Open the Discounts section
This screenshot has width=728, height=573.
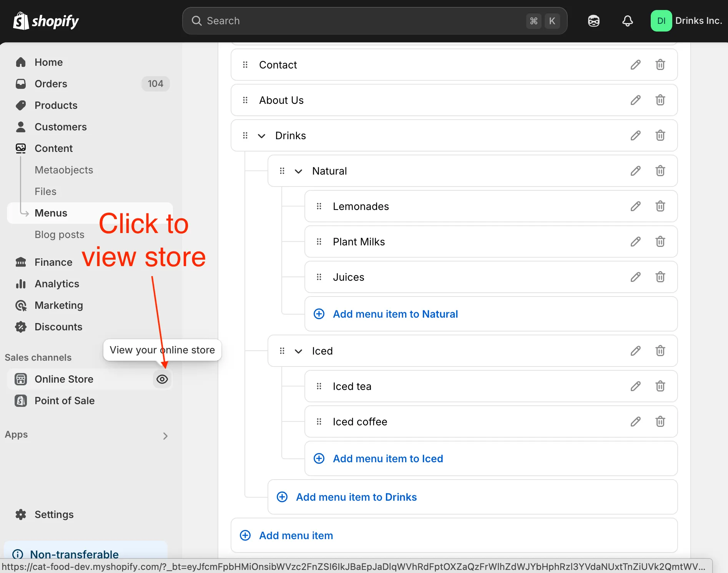(x=58, y=327)
